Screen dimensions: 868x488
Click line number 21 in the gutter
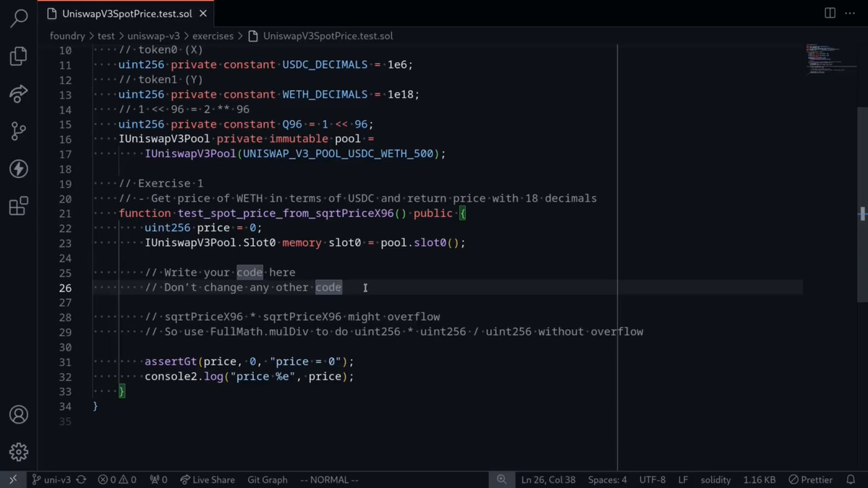pos(65,213)
